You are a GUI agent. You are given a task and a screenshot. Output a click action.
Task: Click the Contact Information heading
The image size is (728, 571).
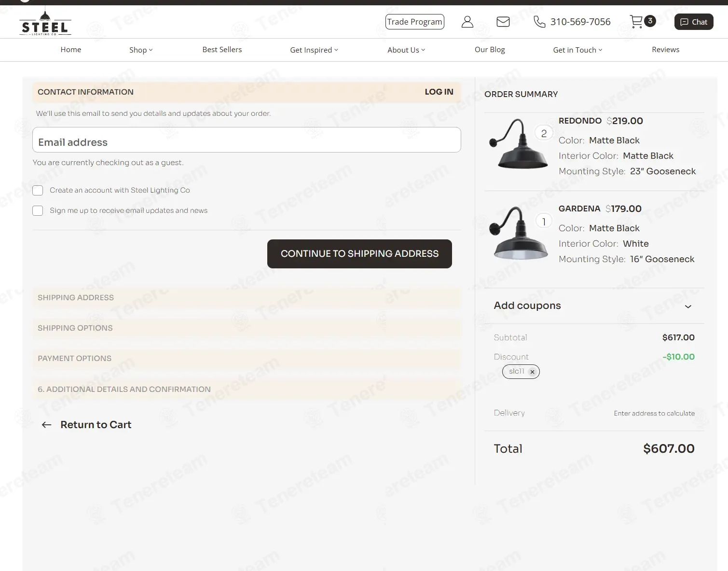pyautogui.click(x=85, y=92)
